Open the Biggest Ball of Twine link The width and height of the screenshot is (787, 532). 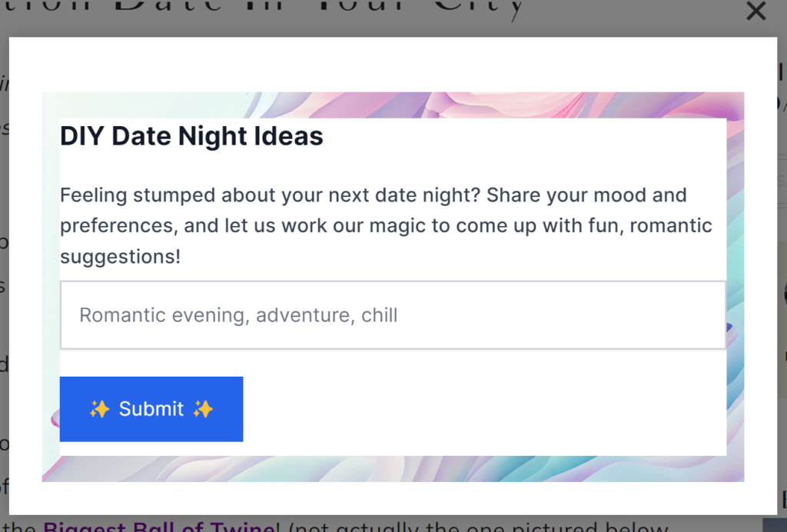[158, 527]
